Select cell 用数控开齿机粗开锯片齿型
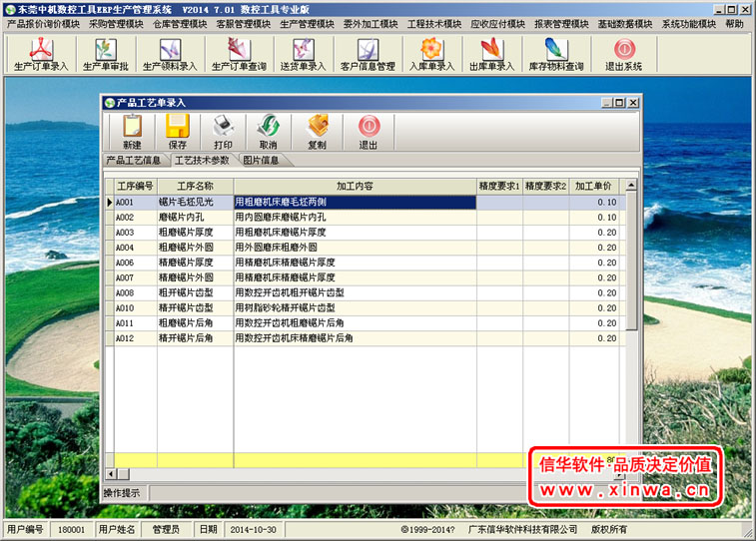Screen dimensions: 756x541 tap(355, 292)
